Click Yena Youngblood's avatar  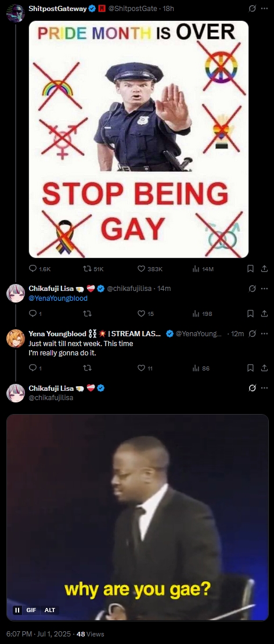point(16,339)
